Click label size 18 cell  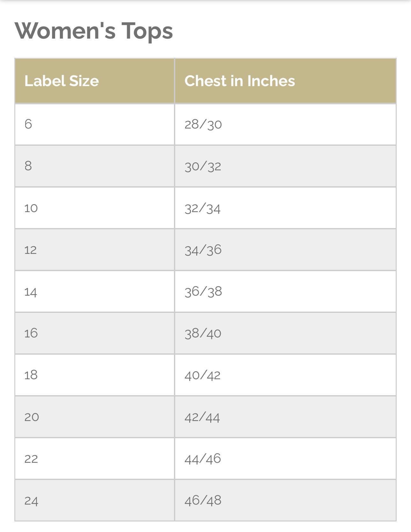click(x=31, y=375)
